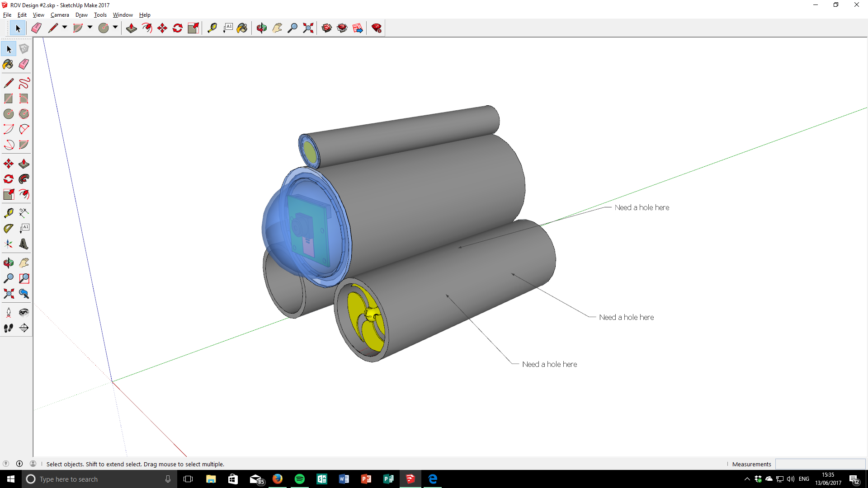Open the Help menu

click(145, 15)
